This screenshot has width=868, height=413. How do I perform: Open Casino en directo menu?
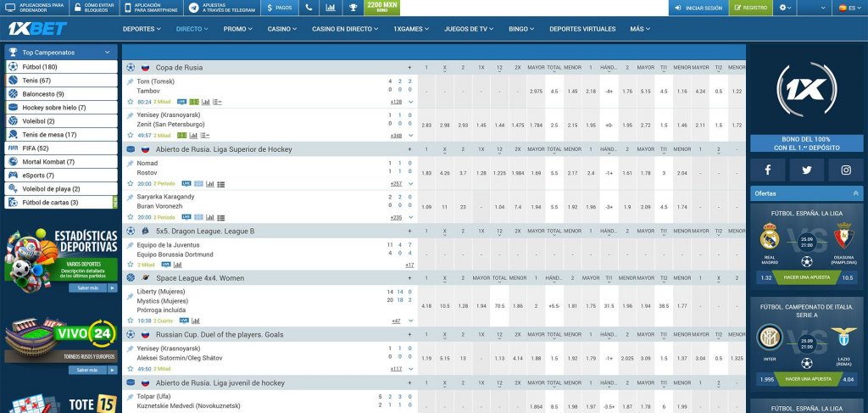coord(345,29)
